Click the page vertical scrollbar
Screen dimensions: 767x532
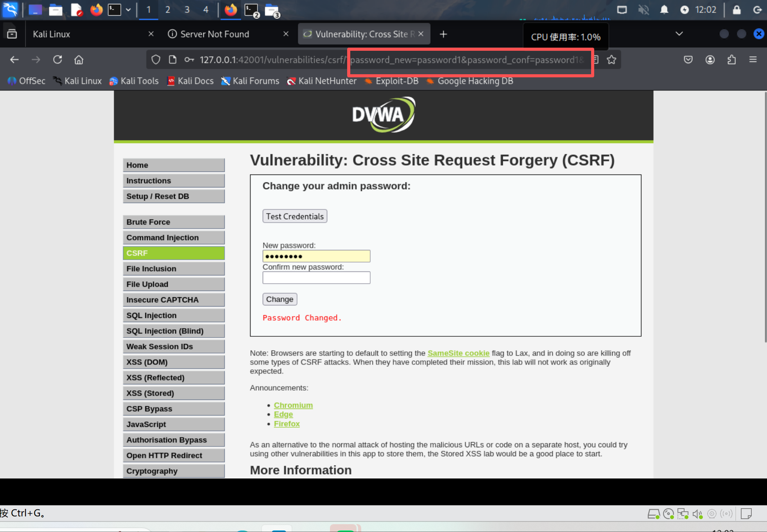click(765, 217)
